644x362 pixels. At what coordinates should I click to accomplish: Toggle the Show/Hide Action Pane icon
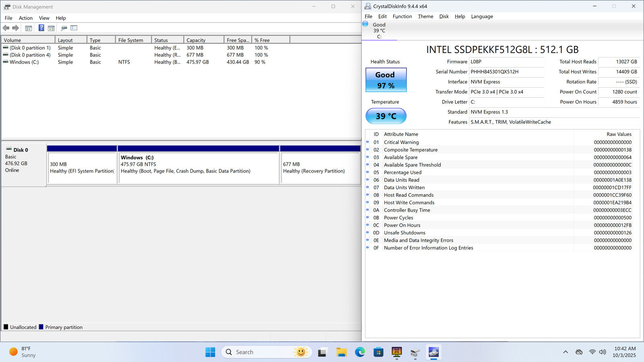point(51,28)
